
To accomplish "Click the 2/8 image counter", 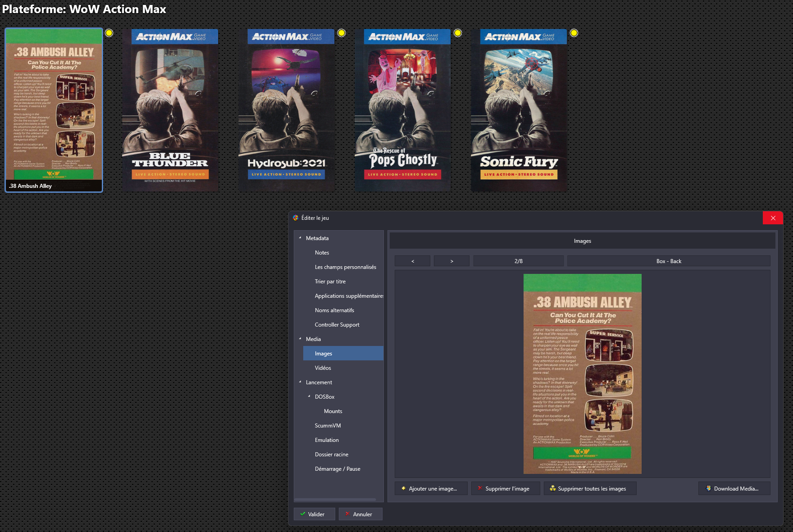I will click(x=518, y=261).
